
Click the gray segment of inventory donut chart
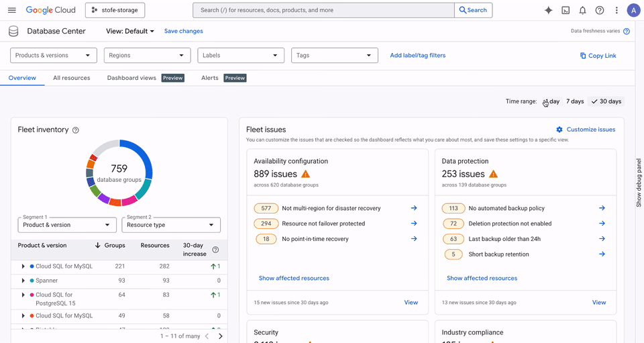(105, 146)
